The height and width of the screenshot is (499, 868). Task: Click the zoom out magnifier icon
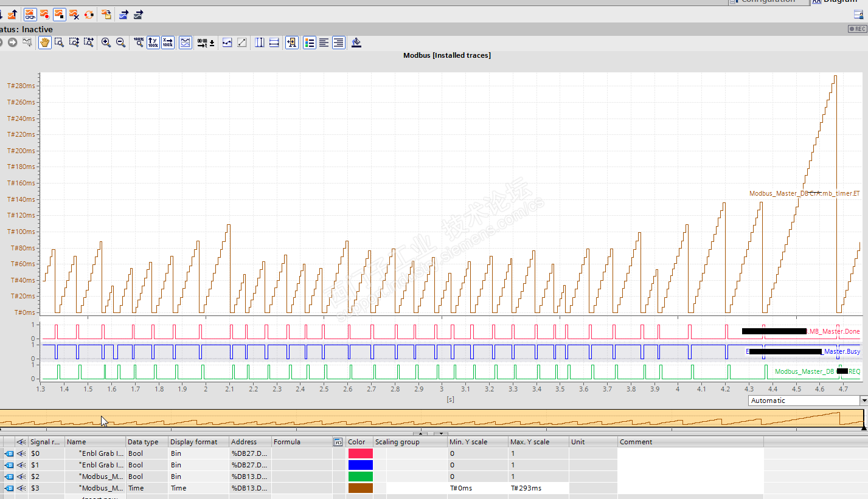tap(120, 43)
